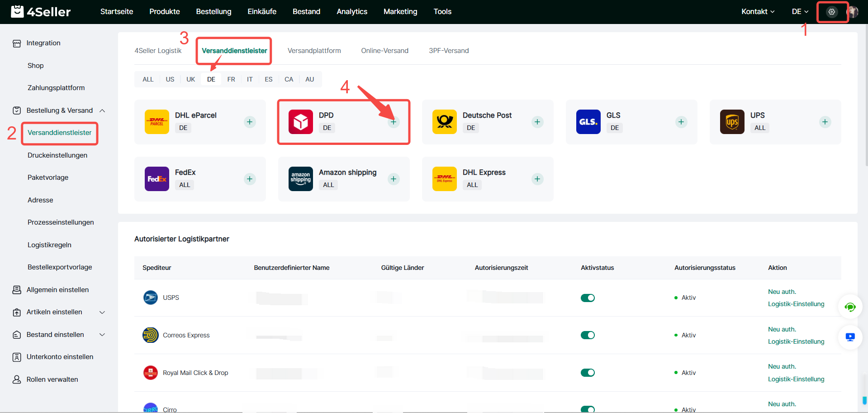Click the plus icon on DPD card

pos(394,122)
